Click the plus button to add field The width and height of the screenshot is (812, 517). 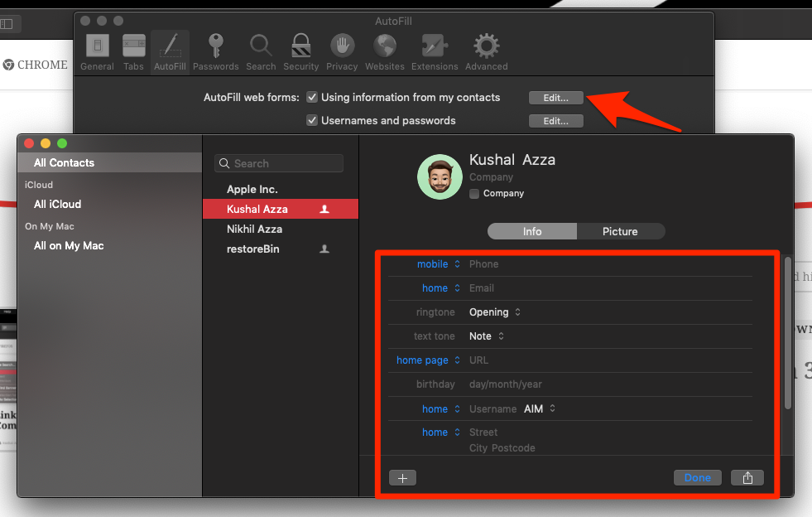(x=403, y=477)
